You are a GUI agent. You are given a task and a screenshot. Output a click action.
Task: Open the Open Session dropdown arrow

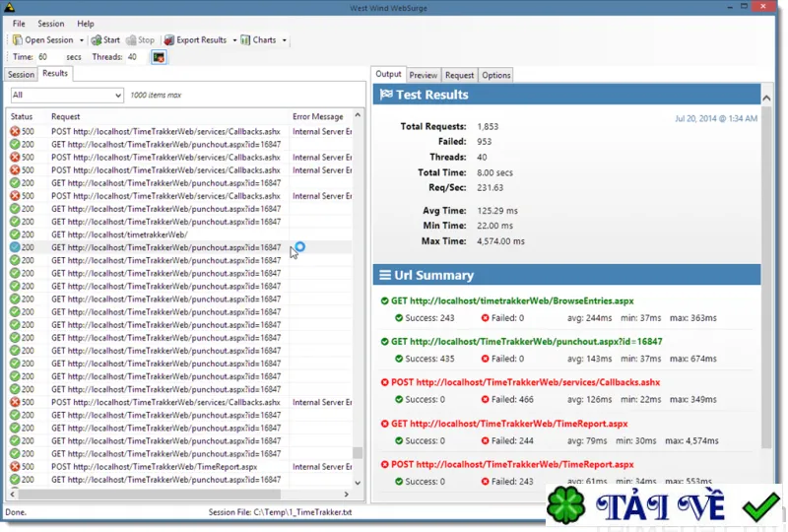click(82, 40)
